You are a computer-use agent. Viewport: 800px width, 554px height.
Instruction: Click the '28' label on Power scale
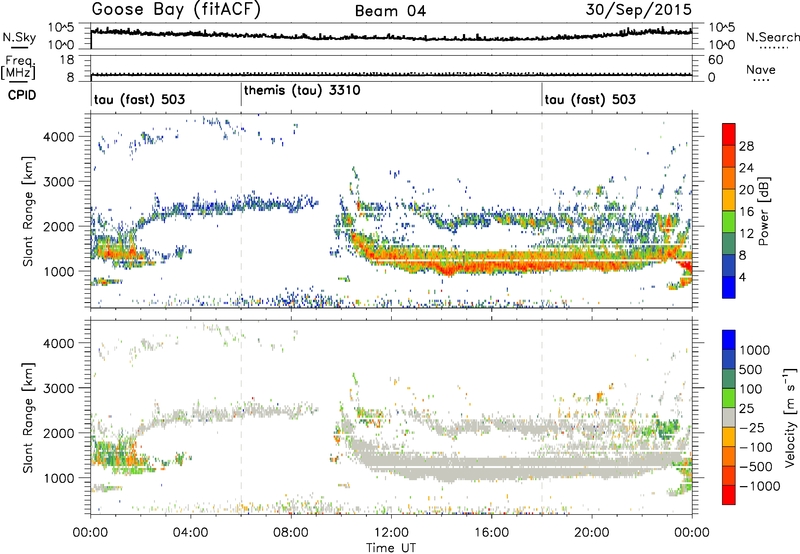746,146
